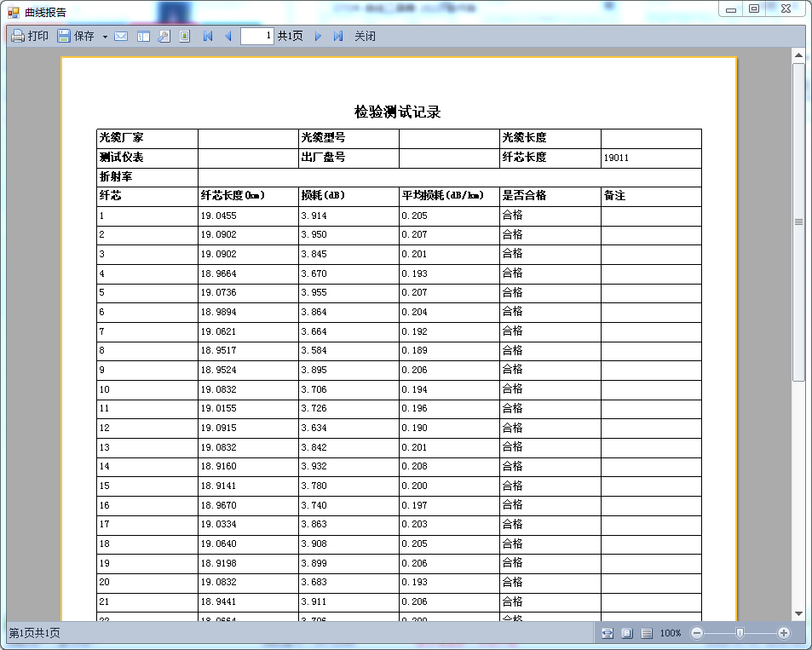Screen dimensions: 812x650
Task: Jump to the last page
Action: pyautogui.click(x=338, y=37)
